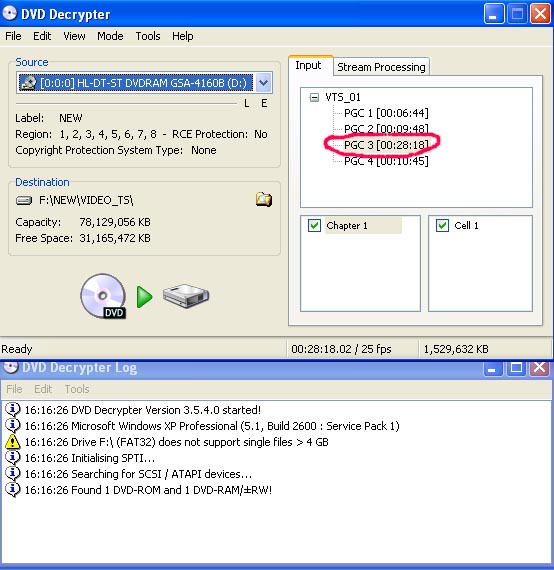Open the File menu in the Log window
The image size is (554, 570).
pos(14,389)
